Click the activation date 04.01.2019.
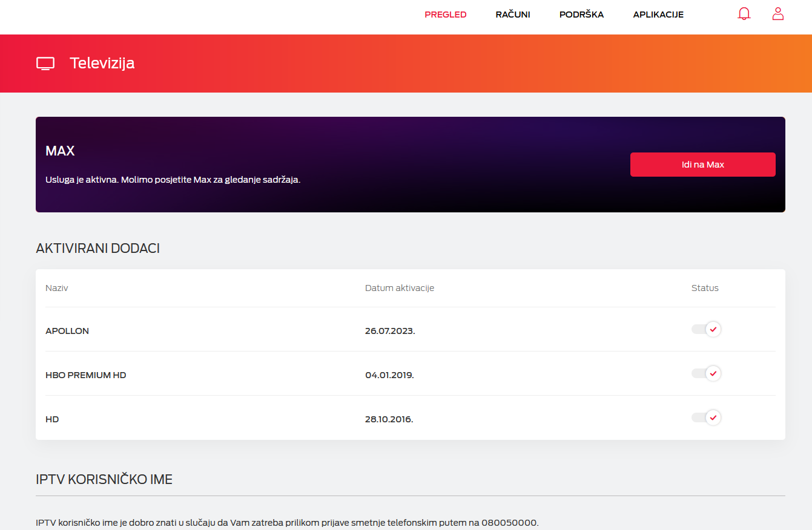This screenshot has height=530, width=812. point(389,375)
